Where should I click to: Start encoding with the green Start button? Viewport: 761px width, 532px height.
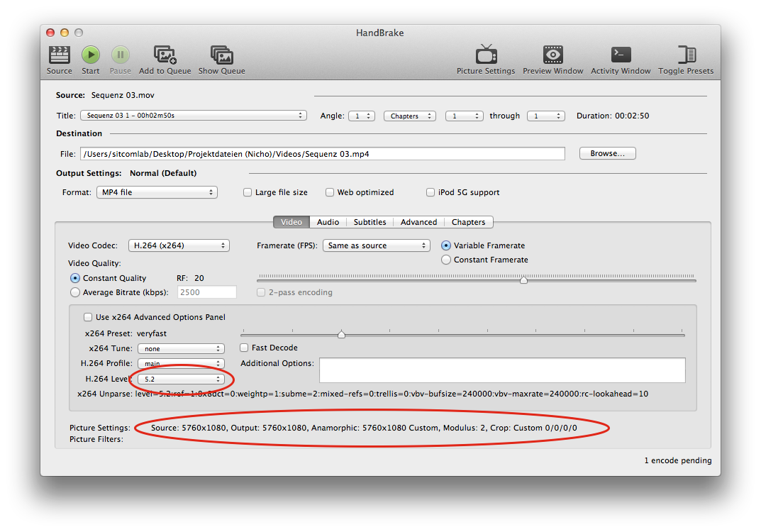90,55
